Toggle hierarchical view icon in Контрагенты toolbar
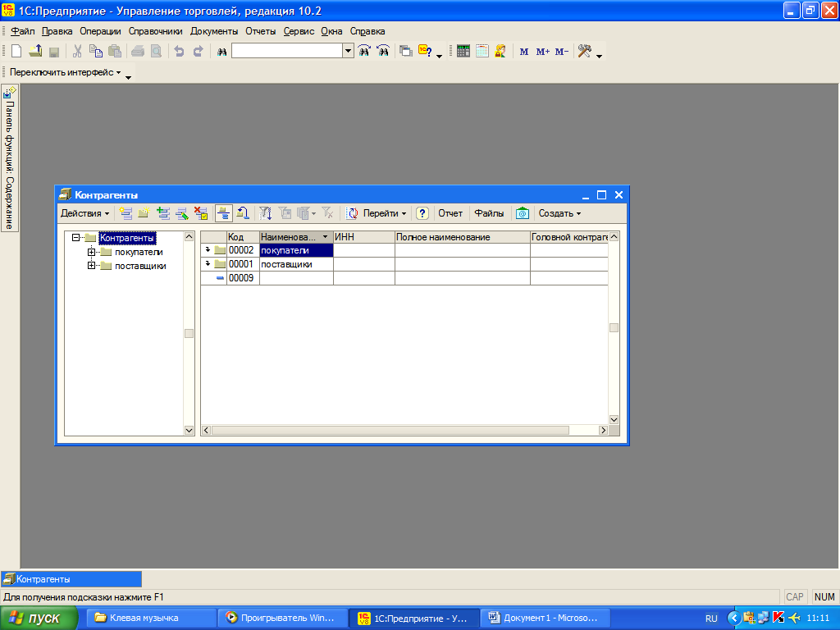This screenshot has width=840, height=630. point(224,213)
